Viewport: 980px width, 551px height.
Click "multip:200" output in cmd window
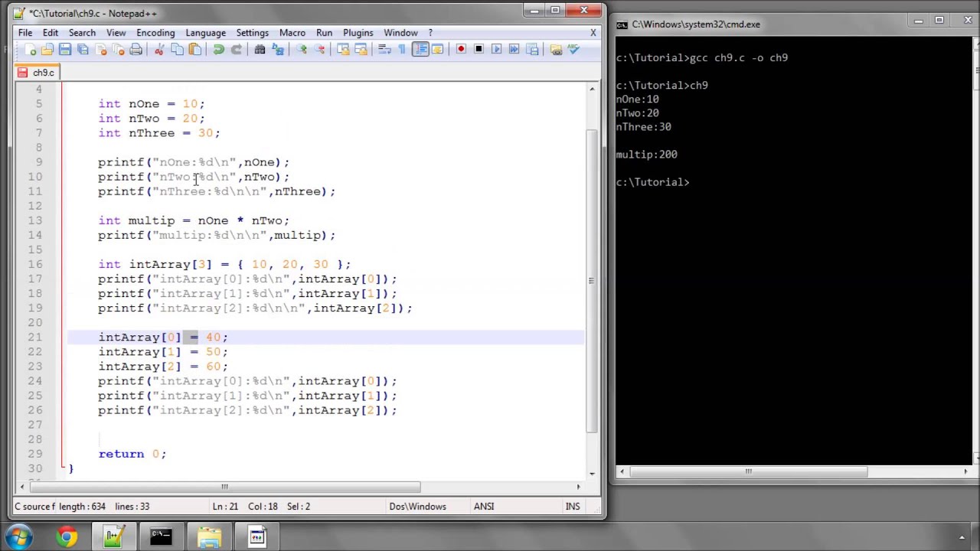647,155
